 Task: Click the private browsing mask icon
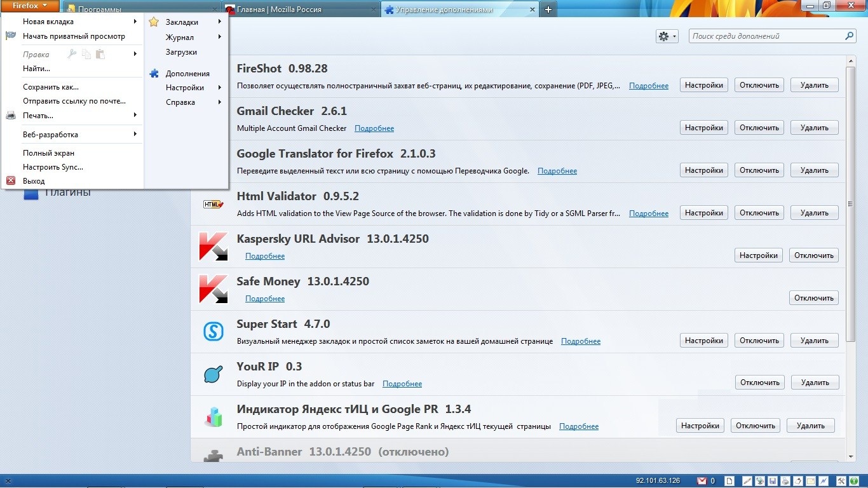click(x=11, y=36)
